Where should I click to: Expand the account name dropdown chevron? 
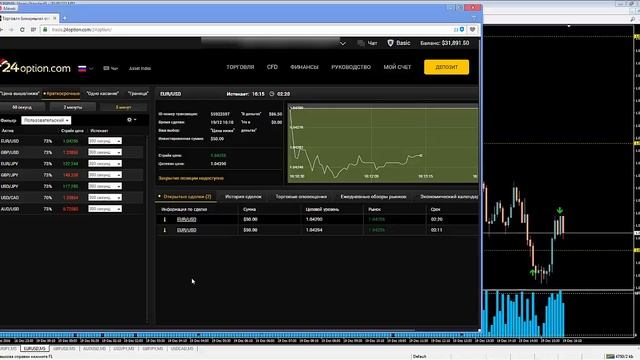[x=342, y=43]
